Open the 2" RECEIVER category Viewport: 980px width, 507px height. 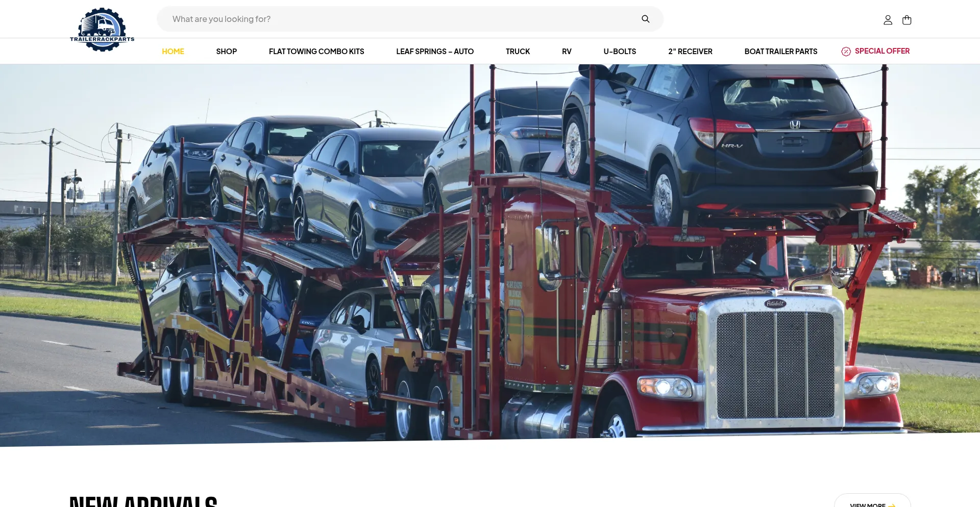(x=690, y=52)
